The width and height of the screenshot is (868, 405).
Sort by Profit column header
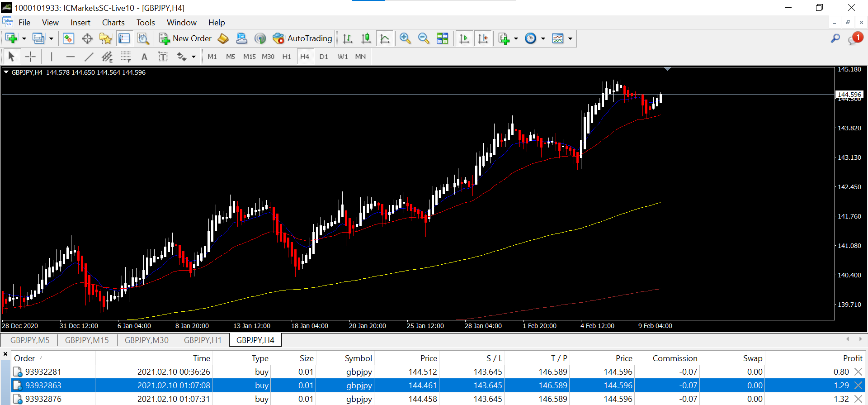click(815, 358)
